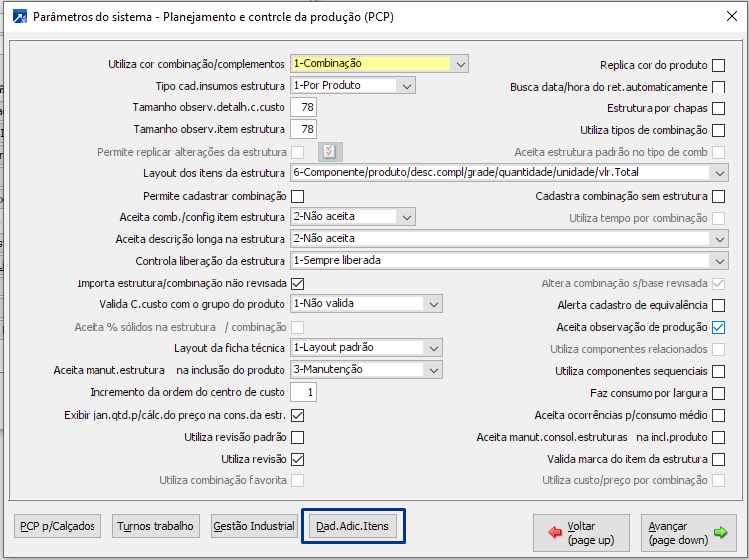749x560 pixels.
Task: Tick Aceita manut.consol.estruturas na incl.produto
Action: coord(718,438)
